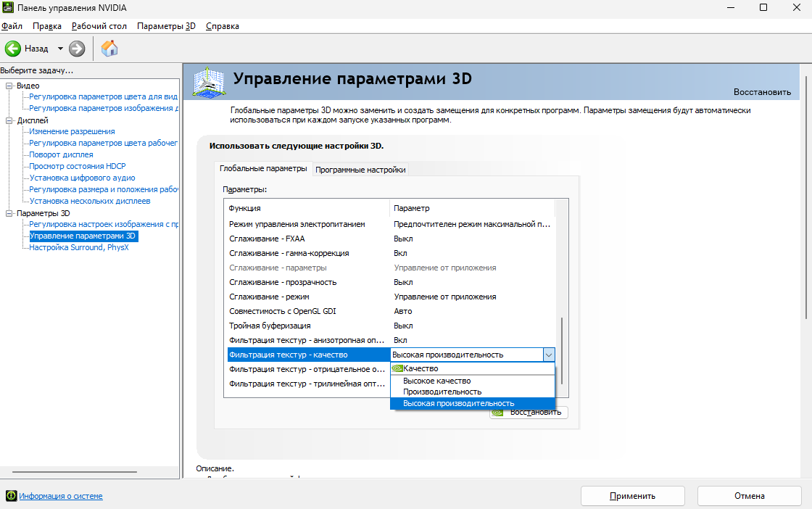Open Регулировка параметров цвета рабочего стола
Image resolution: width=812 pixels, height=509 pixels.
point(103,143)
